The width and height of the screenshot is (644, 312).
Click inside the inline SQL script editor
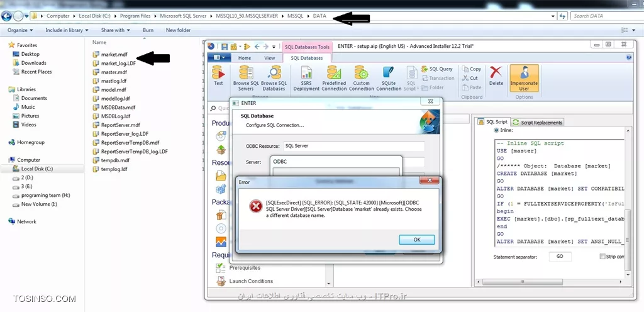[x=559, y=193]
